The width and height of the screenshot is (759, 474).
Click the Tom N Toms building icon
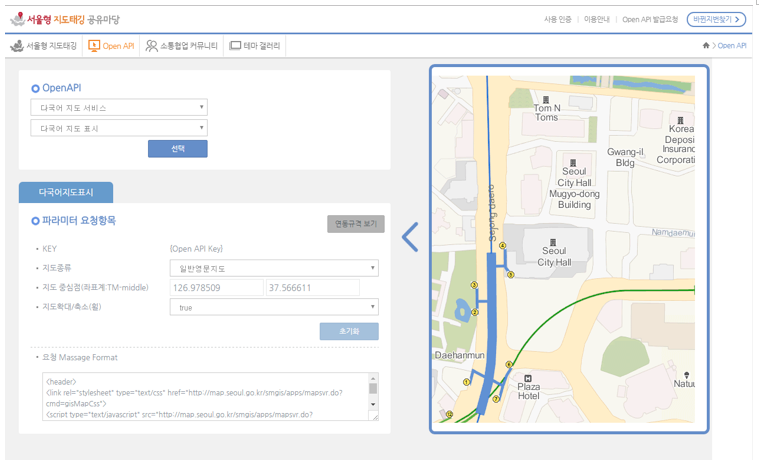tap(546, 100)
